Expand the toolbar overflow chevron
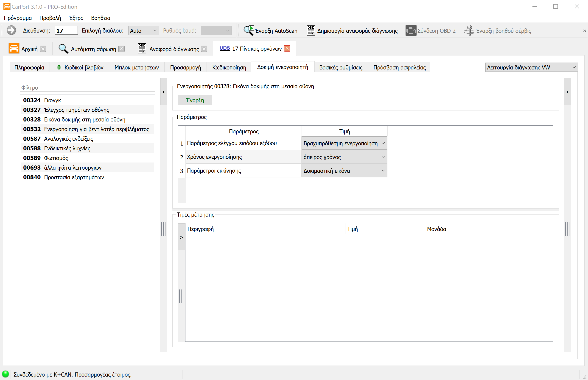This screenshot has height=380, width=588. (584, 31)
